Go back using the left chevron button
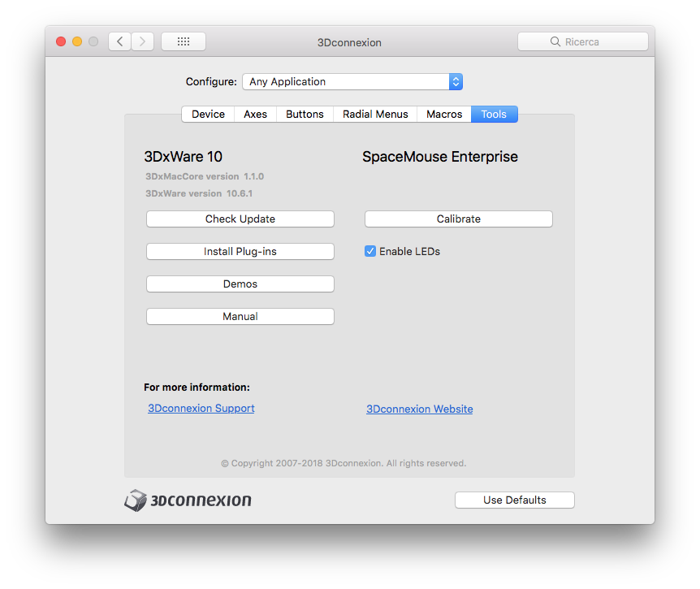 click(119, 41)
